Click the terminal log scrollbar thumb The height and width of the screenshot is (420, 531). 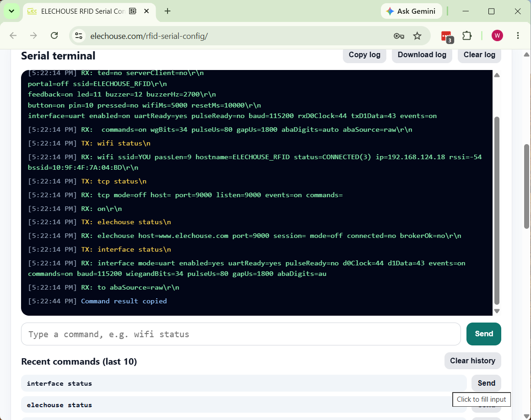[497, 210]
